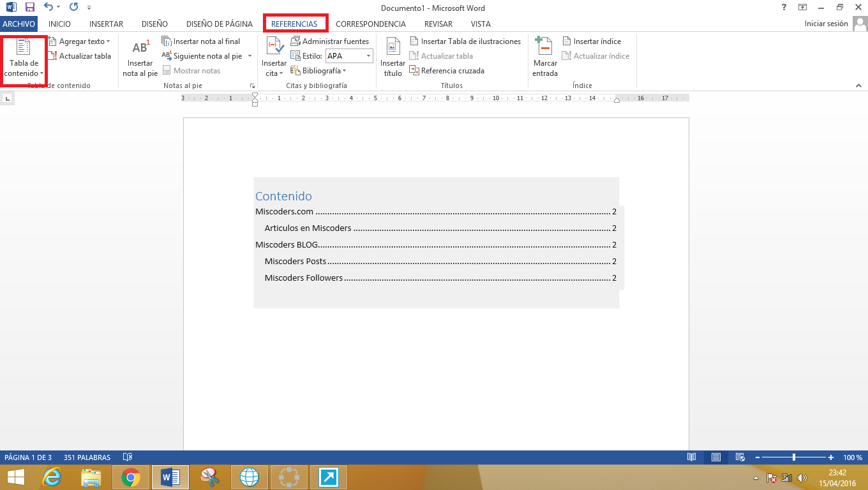Expand the Bibliografía dropdown
Image resolution: width=868 pixels, height=490 pixels.
(318, 70)
